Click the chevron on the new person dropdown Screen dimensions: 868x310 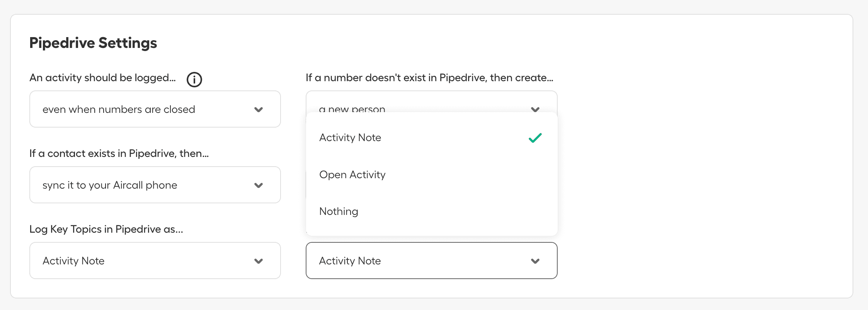[x=536, y=109]
